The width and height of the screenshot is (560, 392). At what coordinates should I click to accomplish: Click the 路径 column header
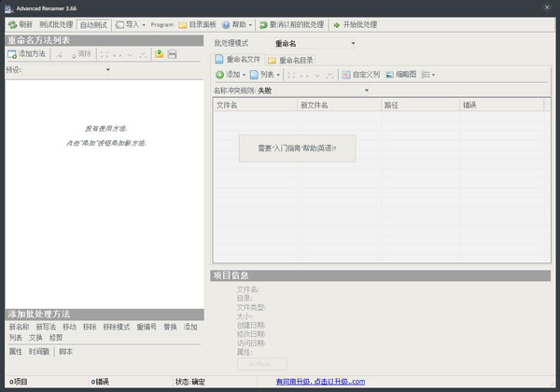(x=420, y=105)
